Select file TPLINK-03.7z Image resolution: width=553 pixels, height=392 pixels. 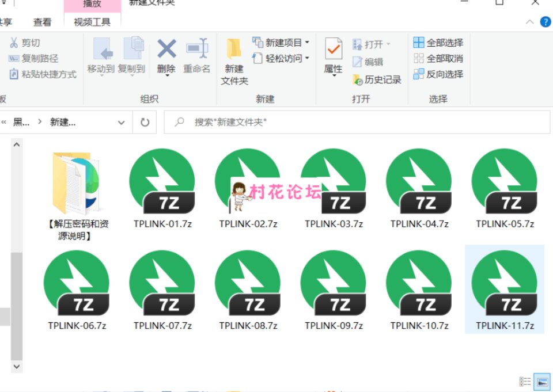(334, 189)
